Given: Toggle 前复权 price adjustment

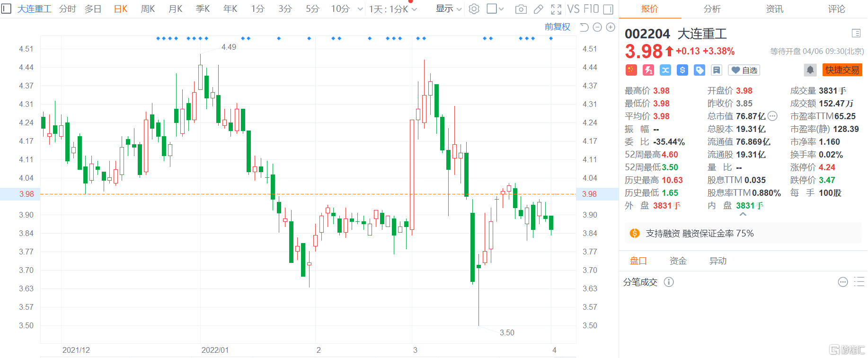Looking at the screenshot, I should 558,27.
